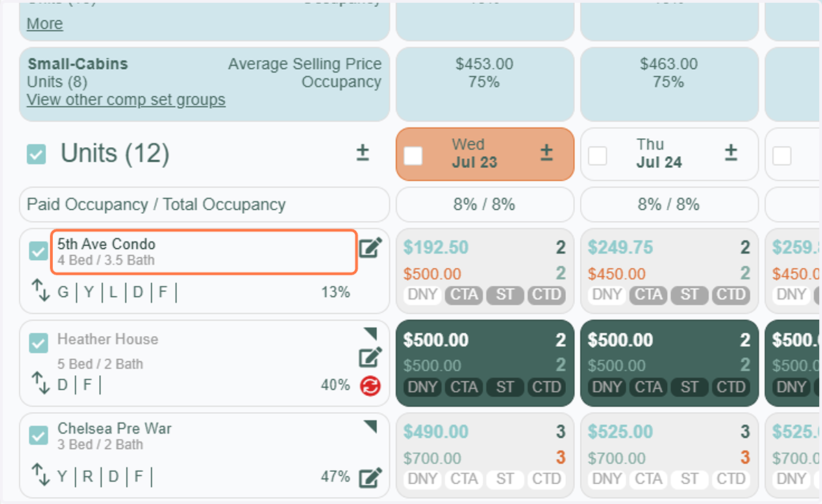Check the Wed Jul 23 column checkbox
Viewport: 822px width, 504px height.
[413, 155]
